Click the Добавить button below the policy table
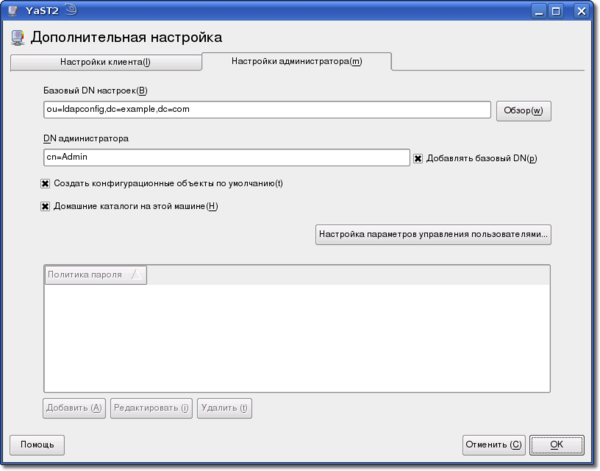The image size is (600, 471). [x=75, y=408]
